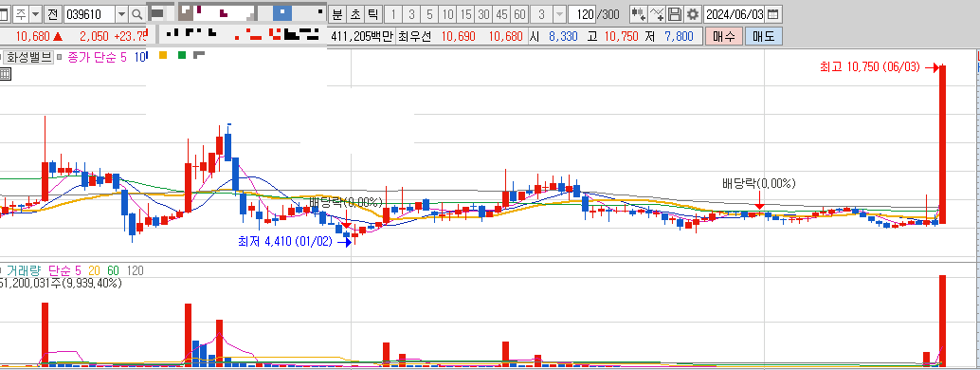
Task: Click the date field 2024/06/03
Action: click(735, 14)
